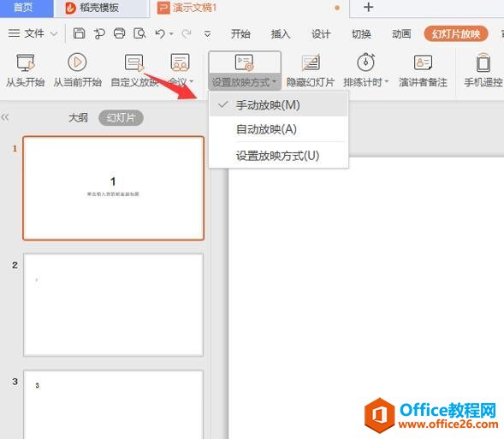Expand the 文件 menu dropdown arrow
The image size is (504, 439).
tap(54, 33)
